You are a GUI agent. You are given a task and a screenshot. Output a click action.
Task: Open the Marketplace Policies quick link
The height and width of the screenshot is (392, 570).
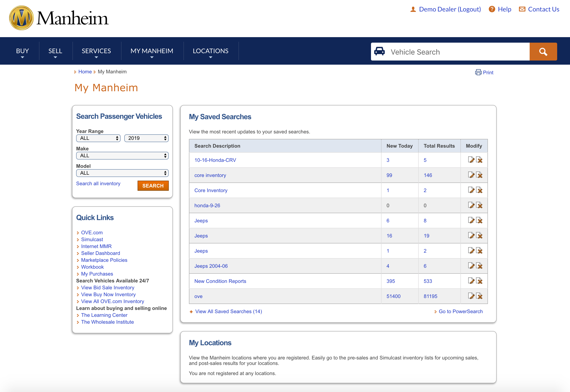pyautogui.click(x=104, y=260)
